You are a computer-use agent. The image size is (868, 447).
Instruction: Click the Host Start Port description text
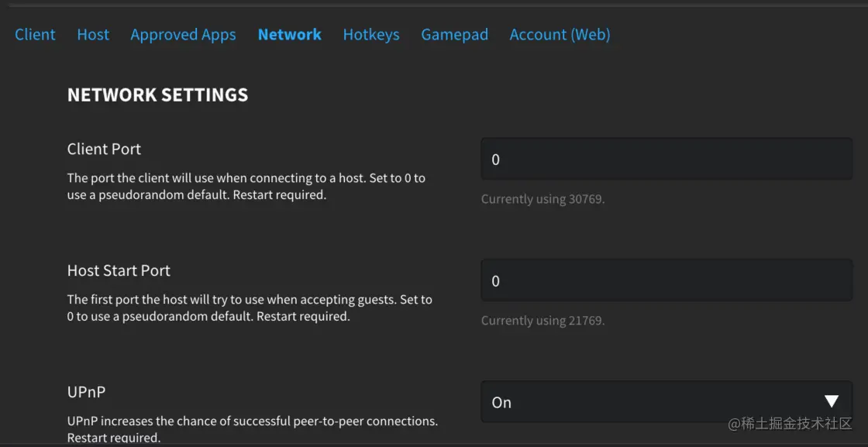point(250,308)
